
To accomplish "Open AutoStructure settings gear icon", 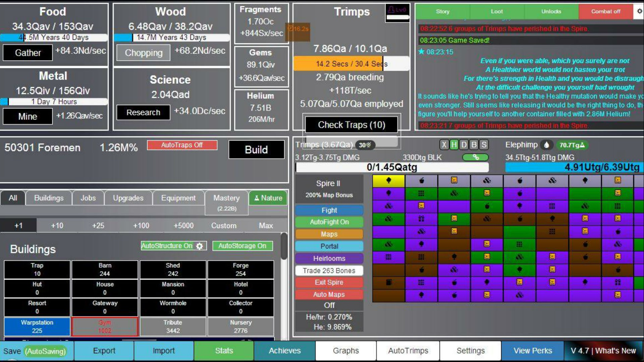I will [200, 246].
